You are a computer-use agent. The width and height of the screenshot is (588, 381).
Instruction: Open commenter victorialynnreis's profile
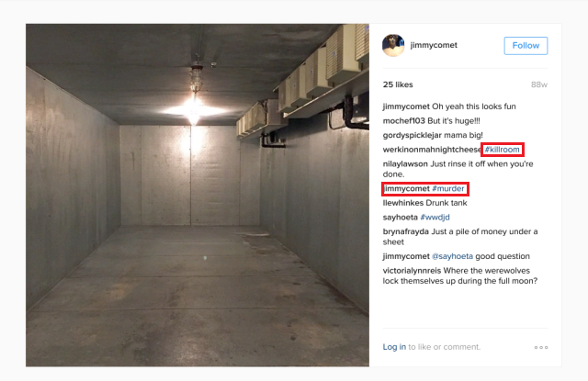click(x=412, y=271)
